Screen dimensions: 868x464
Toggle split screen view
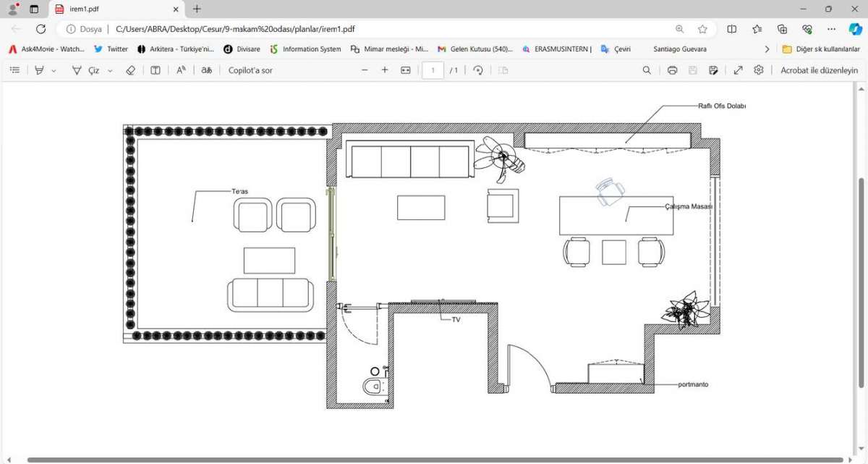(731, 29)
